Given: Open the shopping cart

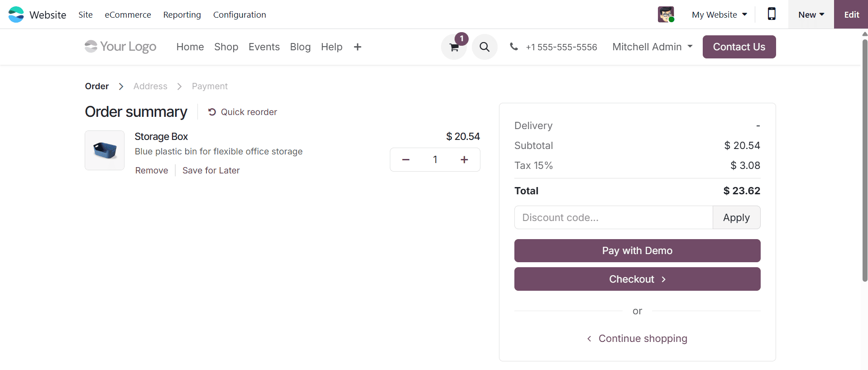Looking at the screenshot, I should 453,47.
